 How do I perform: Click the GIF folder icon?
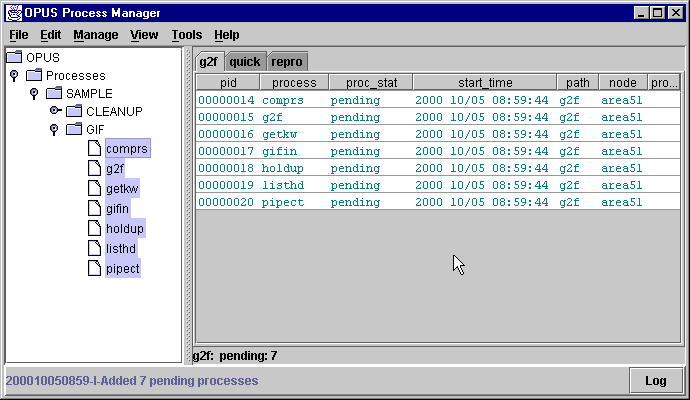tap(74, 129)
